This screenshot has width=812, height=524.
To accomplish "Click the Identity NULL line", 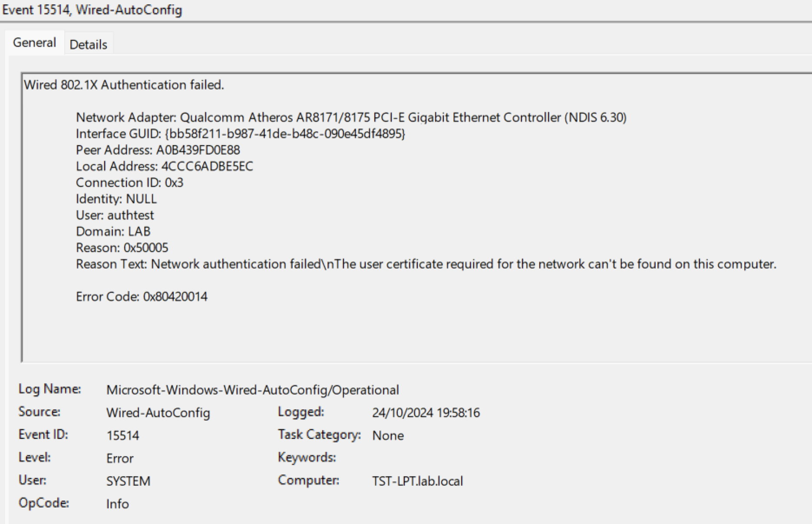I will pyautogui.click(x=116, y=199).
